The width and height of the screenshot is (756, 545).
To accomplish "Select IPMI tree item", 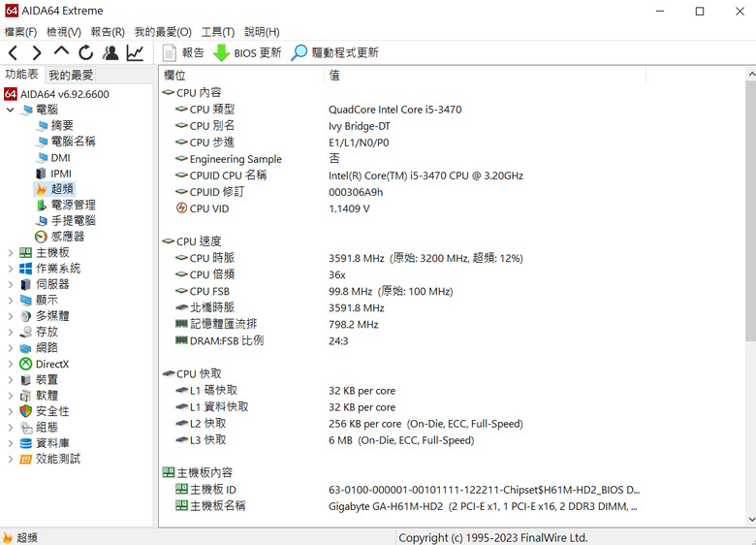I will 61,174.
